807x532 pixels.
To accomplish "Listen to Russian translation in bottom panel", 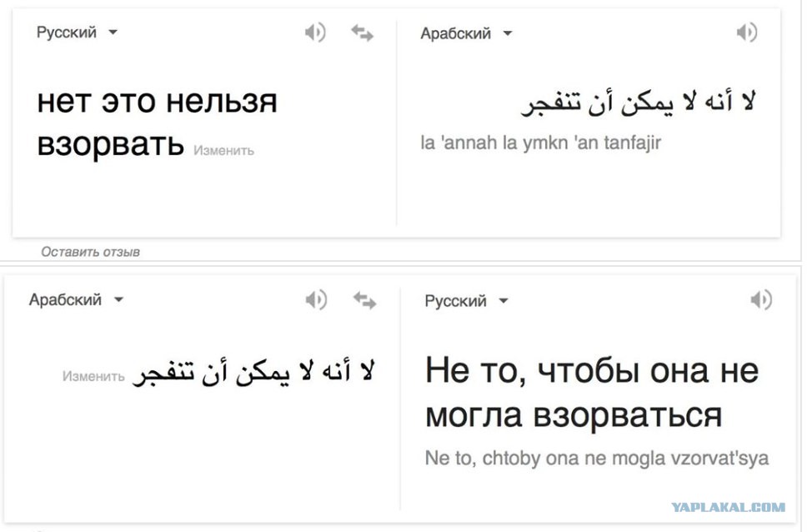I will pyautogui.click(x=761, y=299).
